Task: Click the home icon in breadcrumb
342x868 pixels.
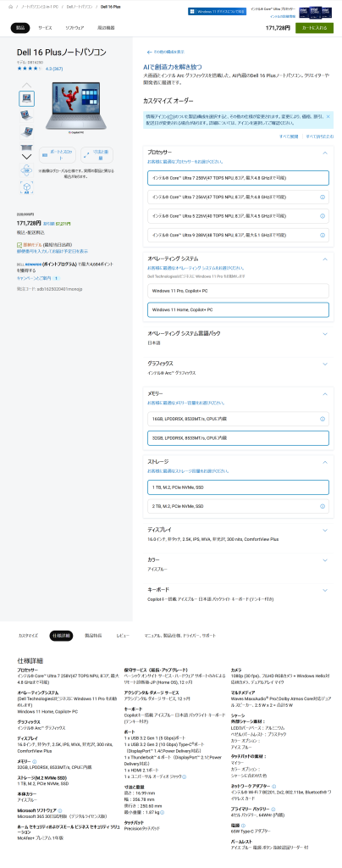Action: pyautogui.click(x=10, y=7)
